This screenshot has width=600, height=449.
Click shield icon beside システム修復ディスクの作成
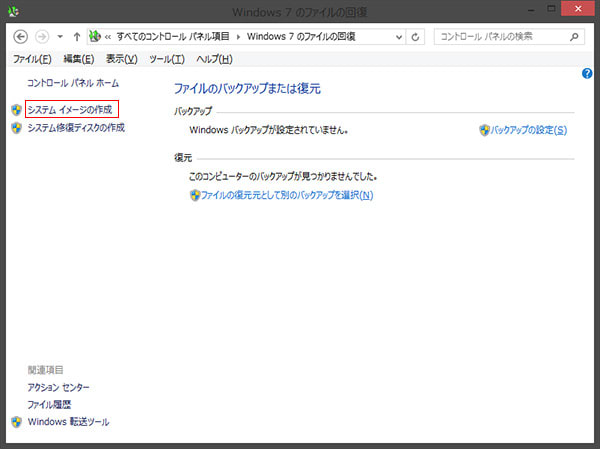coord(16,128)
